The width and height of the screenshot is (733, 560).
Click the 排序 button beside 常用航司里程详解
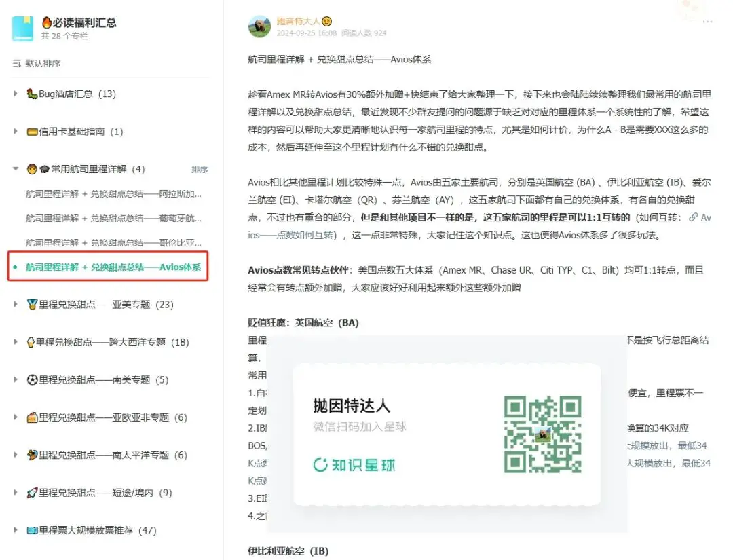point(200,170)
